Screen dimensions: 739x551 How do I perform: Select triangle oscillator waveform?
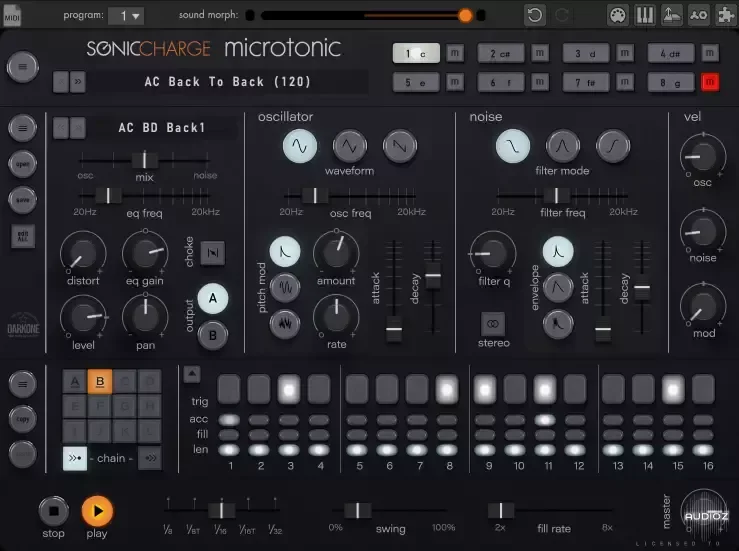[x=350, y=146]
